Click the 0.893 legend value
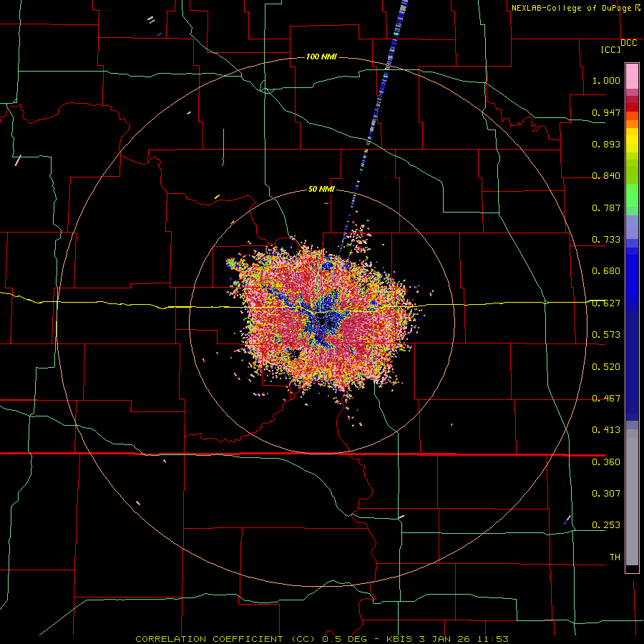 tap(606, 144)
